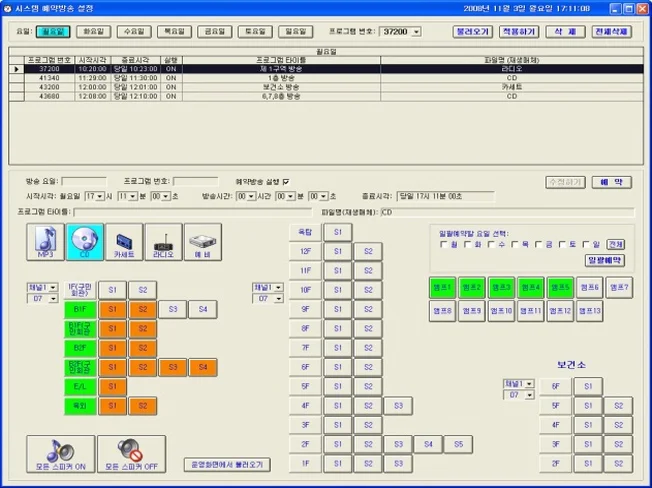The image size is (652, 488).
Task: Click the 일괄예약 batch reserve button
Action: click(605, 260)
